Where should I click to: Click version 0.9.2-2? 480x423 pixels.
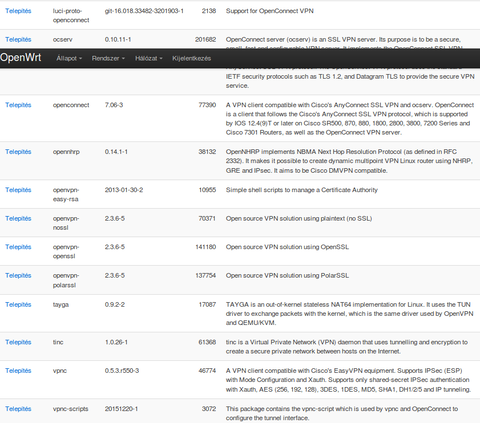click(115, 305)
